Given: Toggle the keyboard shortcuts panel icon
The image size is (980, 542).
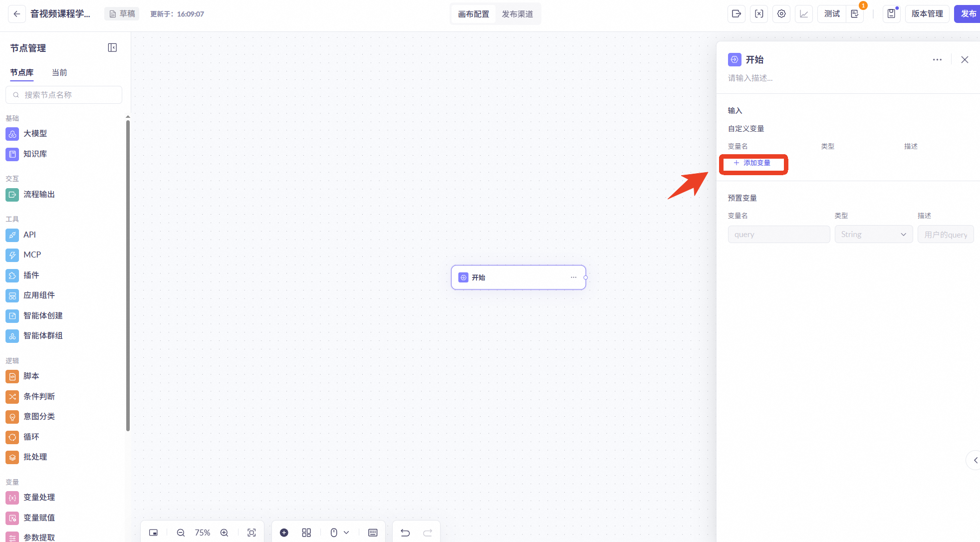Looking at the screenshot, I should tap(373, 533).
